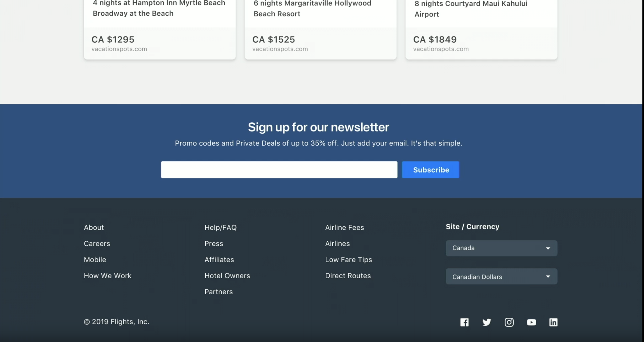
Task: Open the About footer link
Action: click(x=94, y=227)
